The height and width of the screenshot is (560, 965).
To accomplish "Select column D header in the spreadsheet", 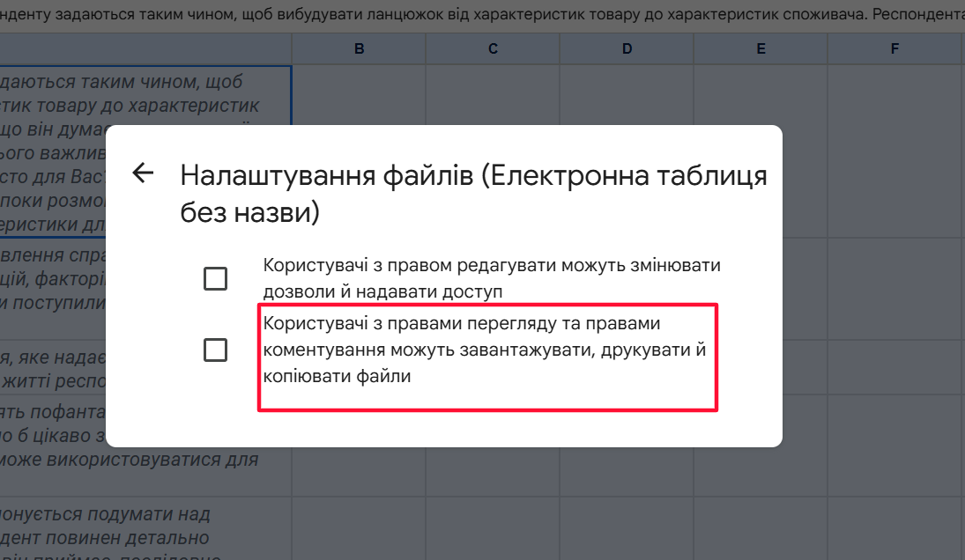I will tap(627, 48).
